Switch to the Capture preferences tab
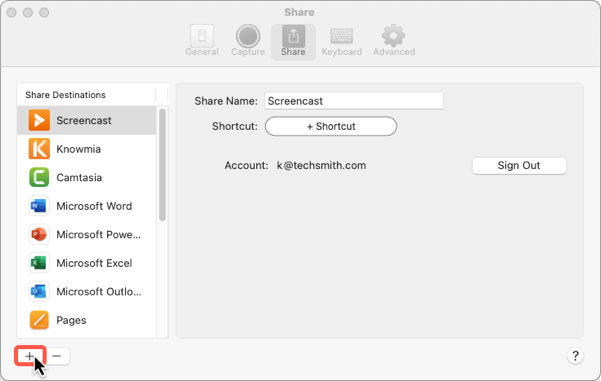Screen dimensions: 601x381 248,41
